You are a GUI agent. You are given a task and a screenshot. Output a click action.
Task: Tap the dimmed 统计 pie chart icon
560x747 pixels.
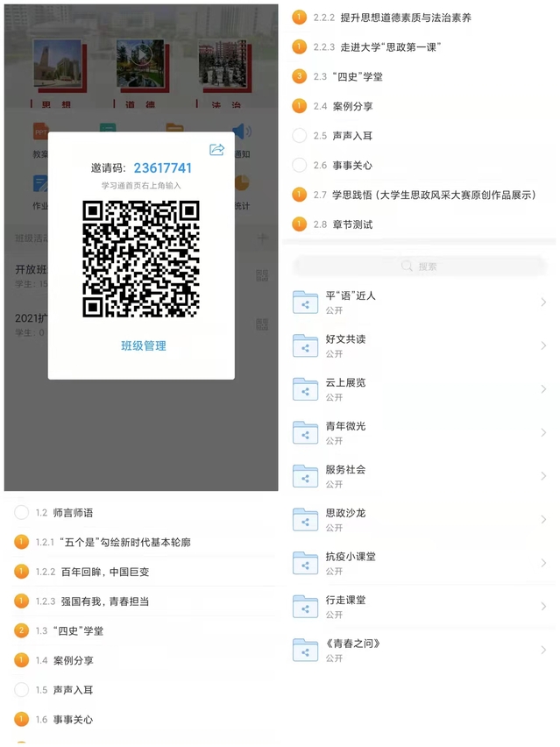243,184
